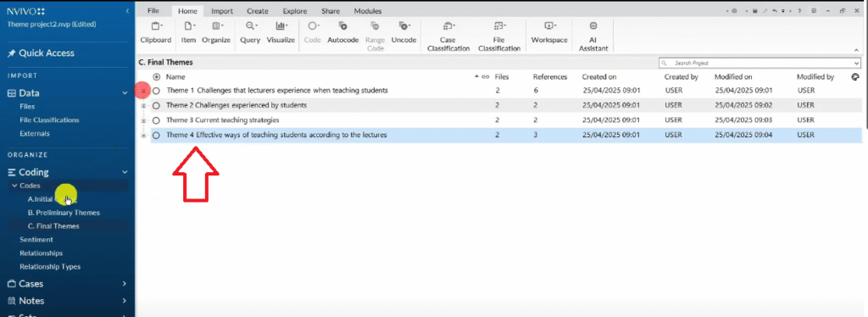The width and height of the screenshot is (868, 317).
Task: Open Externals in sidebar
Action: point(35,133)
